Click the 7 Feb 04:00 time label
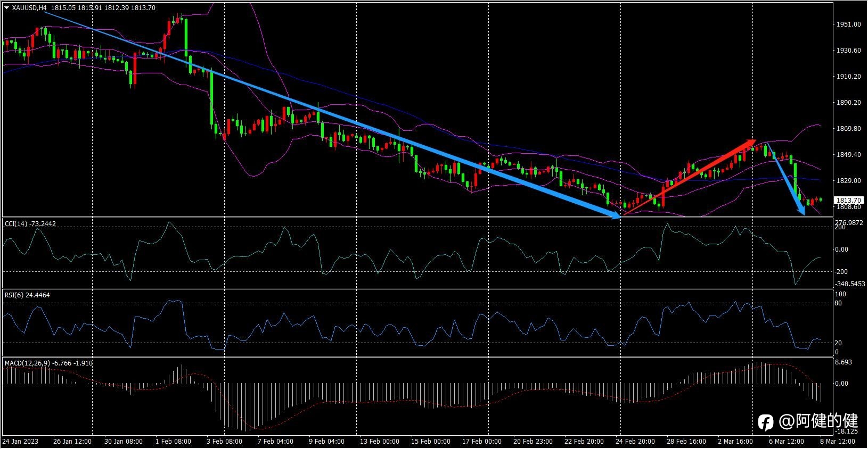Viewport: 868px width, 449px height. point(275,442)
